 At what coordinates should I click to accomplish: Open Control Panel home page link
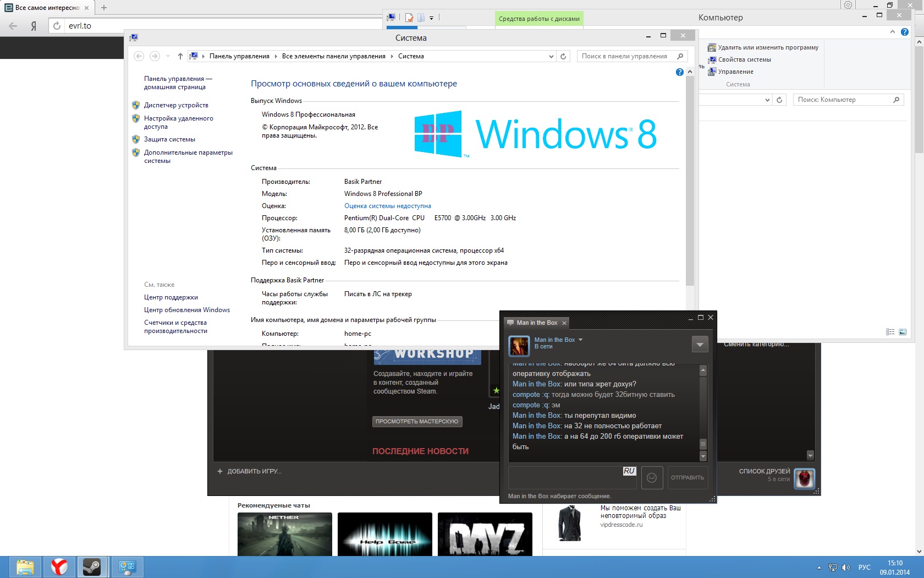point(178,83)
